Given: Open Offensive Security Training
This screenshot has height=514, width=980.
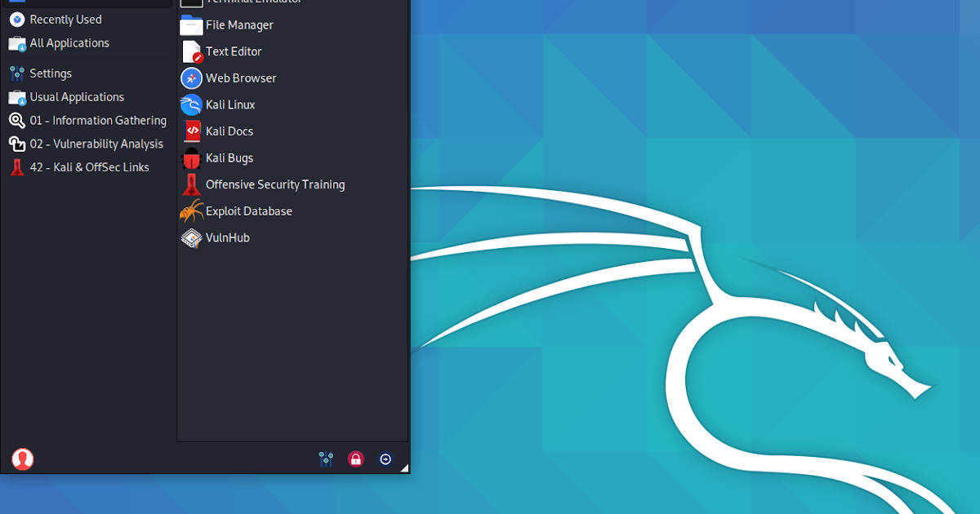Looking at the screenshot, I should [292, 184].
